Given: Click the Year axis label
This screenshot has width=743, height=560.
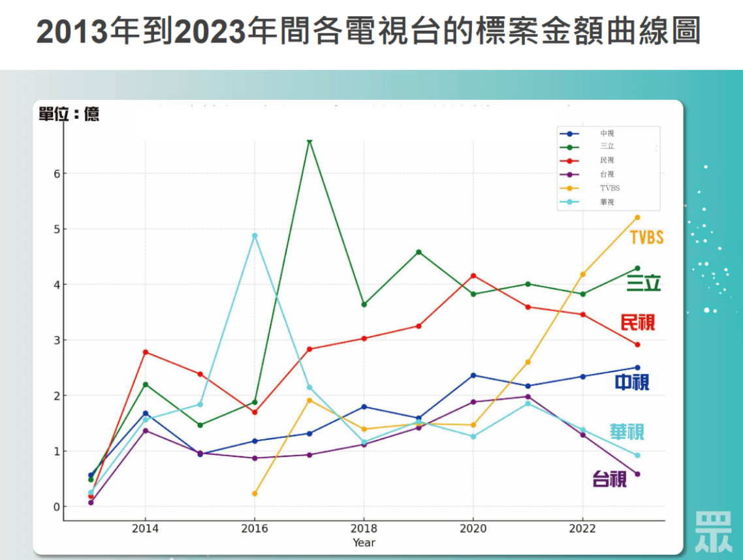Looking at the screenshot, I should (x=364, y=542).
